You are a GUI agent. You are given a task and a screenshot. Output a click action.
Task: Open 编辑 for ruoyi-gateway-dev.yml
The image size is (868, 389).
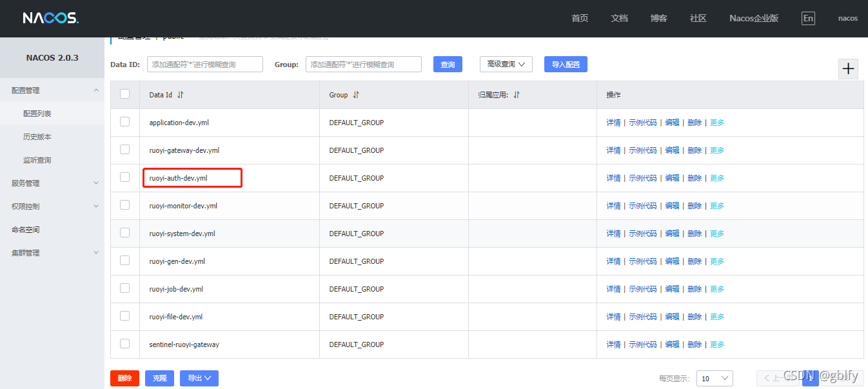(x=672, y=150)
